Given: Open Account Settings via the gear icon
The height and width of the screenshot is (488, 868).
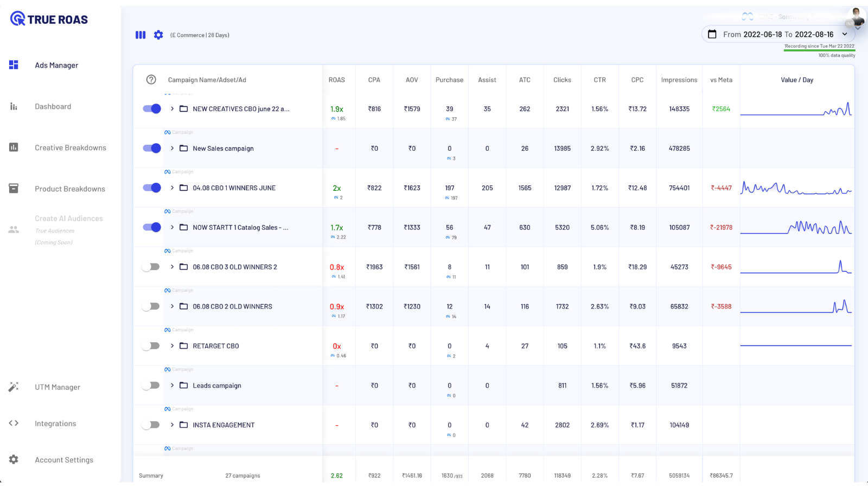Looking at the screenshot, I should (x=14, y=459).
